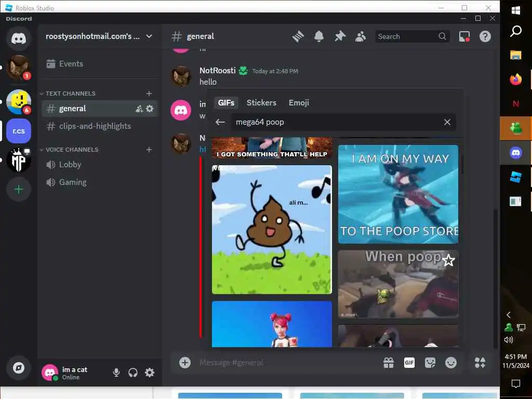This screenshot has width=532, height=399.
Task: Select the 'I am on my way to the poop store' GIF
Action: pyautogui.click(x=398, y=194)
